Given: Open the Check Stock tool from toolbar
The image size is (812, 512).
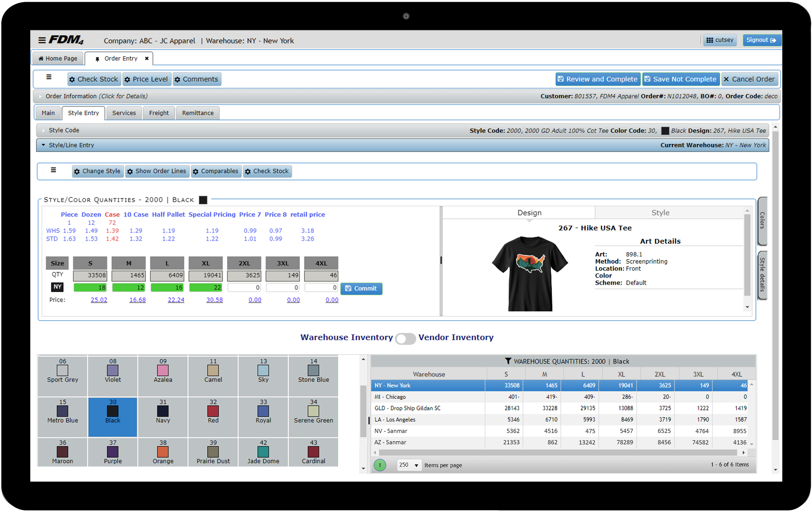Looking at the screenshot, I should [94, 79].
